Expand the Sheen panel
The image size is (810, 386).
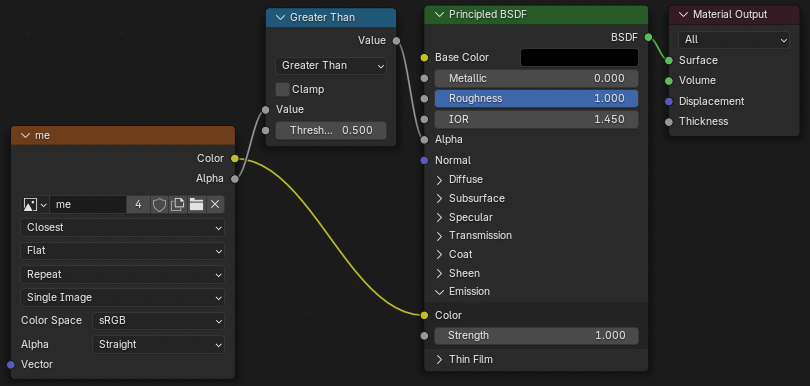click(440, 273)
